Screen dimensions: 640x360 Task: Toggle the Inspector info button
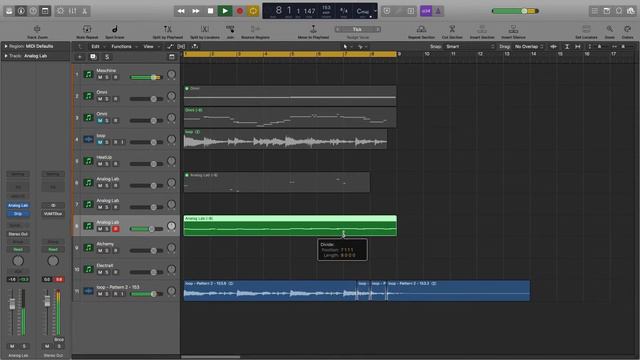click(x=21, y=11)
